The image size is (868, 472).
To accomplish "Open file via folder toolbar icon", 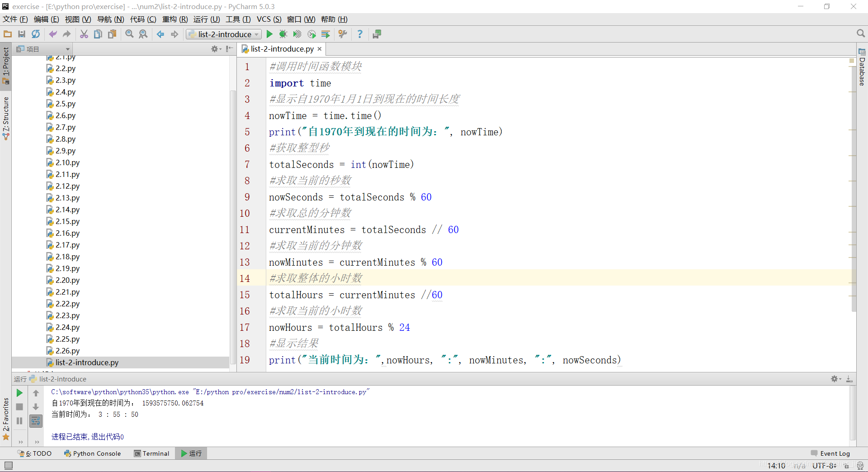I will click(8, 34).
